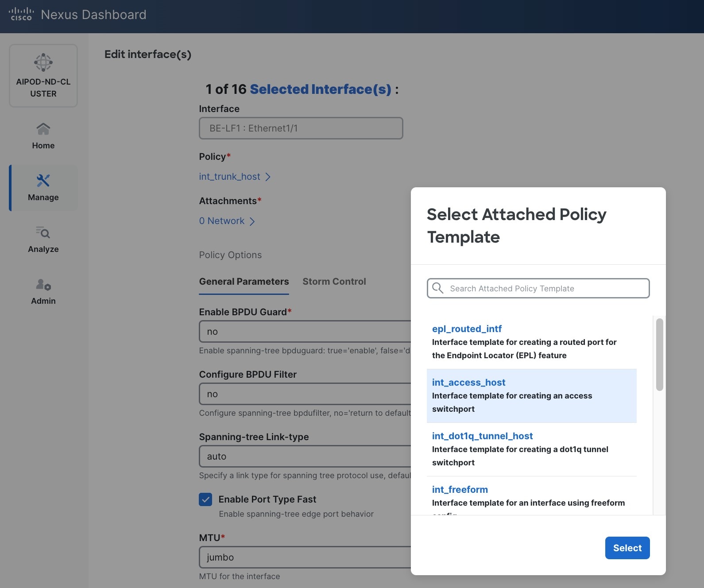Click Search Attached Policy Template field
This screenshot has width=704, height=588.
coord(538,288)
